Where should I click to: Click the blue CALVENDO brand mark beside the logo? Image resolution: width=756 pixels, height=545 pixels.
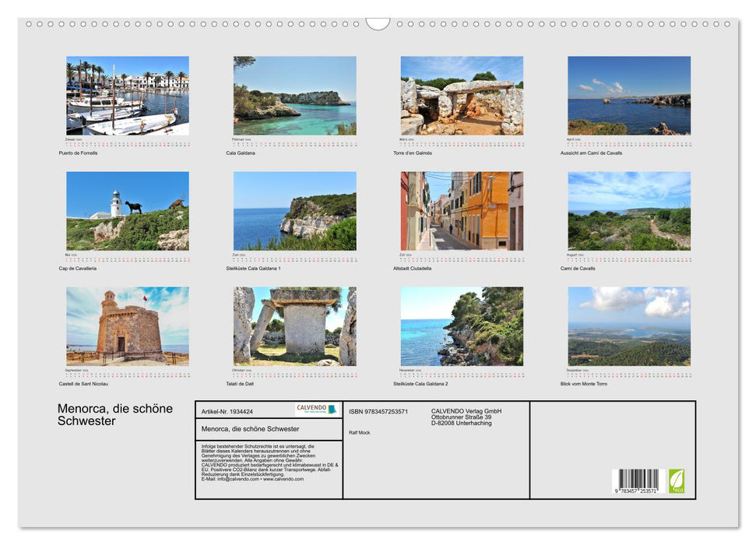point(330,408)
